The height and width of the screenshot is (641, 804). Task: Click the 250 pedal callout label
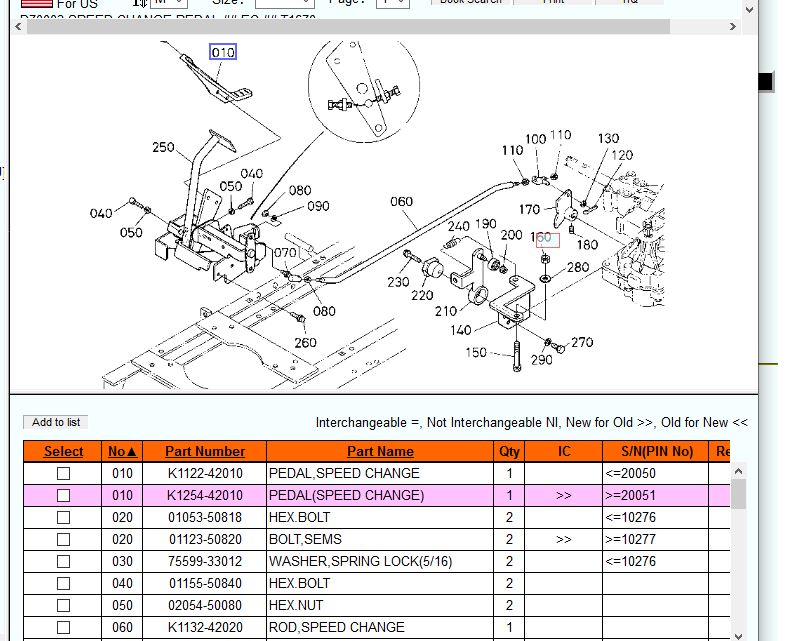[x=163, y=147]
